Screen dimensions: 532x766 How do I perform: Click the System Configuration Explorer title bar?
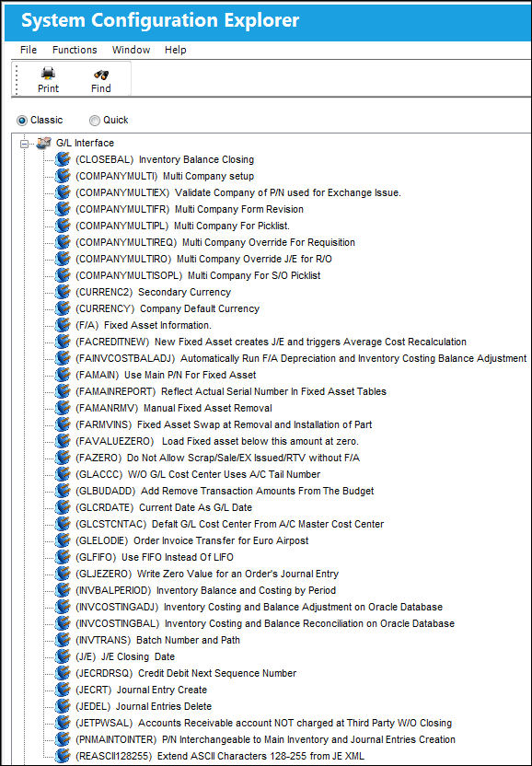tap(268, 20)
